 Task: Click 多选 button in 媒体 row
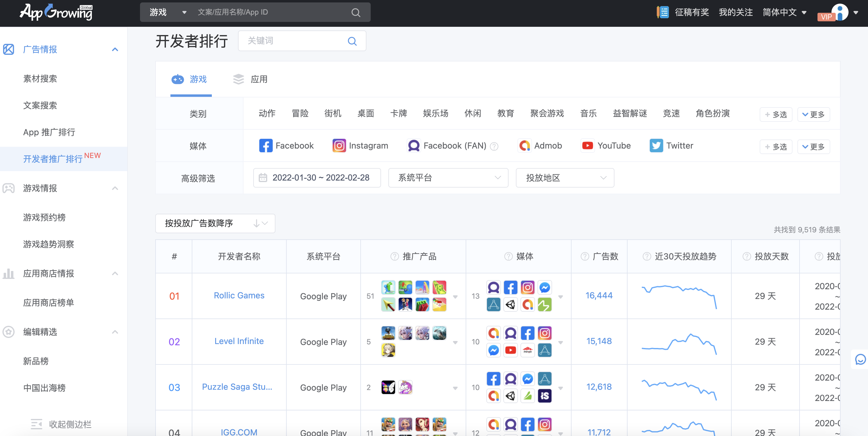[776, 147]
